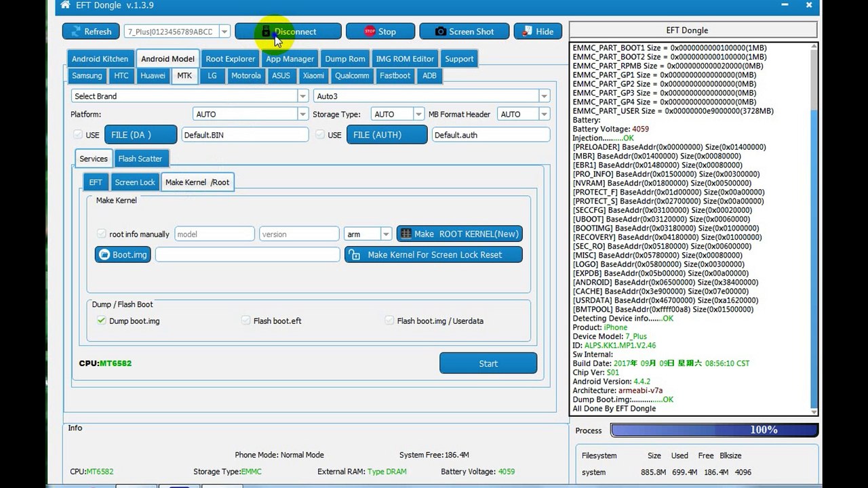Image resolution: width=868 pixels, height=488 pixels.
Task: Open the Support tab
Action: [459, 59]
